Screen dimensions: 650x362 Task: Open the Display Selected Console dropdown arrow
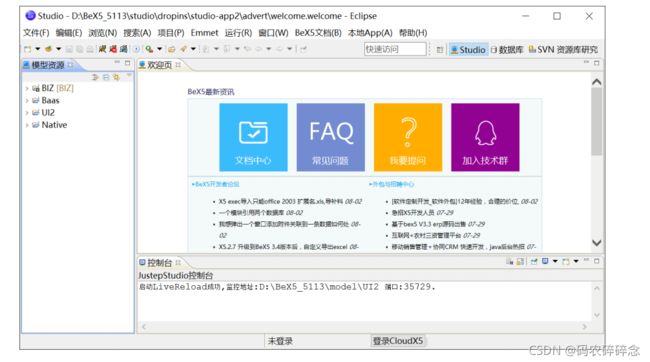pyautogui.click(x=555, y=261)
